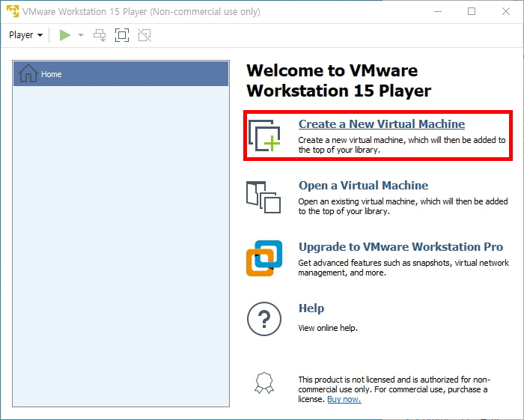Close the VMware Player window

pos(505,12)
